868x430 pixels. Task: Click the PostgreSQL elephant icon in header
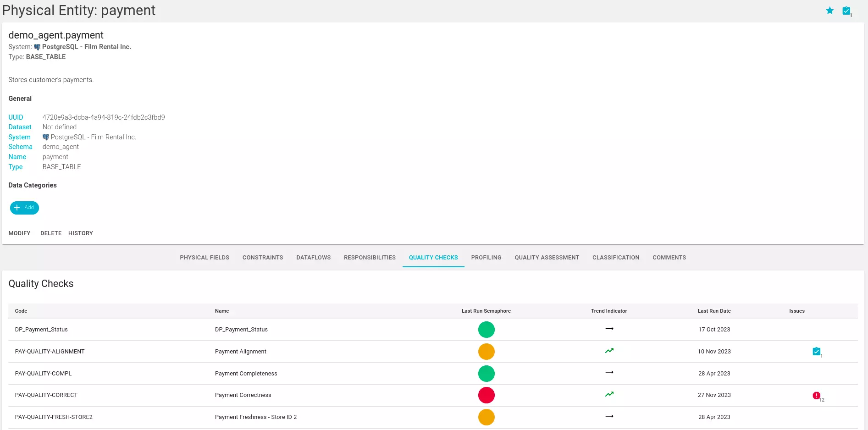click(37, 47)
